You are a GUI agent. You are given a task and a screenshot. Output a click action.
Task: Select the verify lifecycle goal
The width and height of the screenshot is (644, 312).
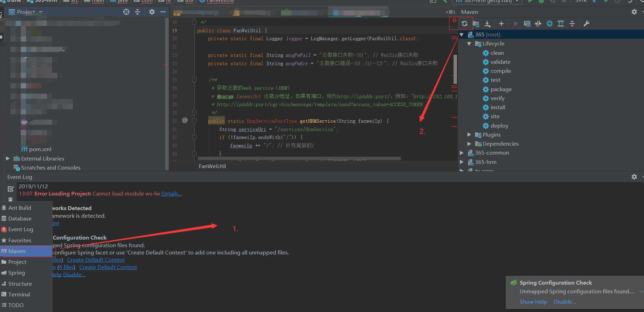click(x=497, y=98)
